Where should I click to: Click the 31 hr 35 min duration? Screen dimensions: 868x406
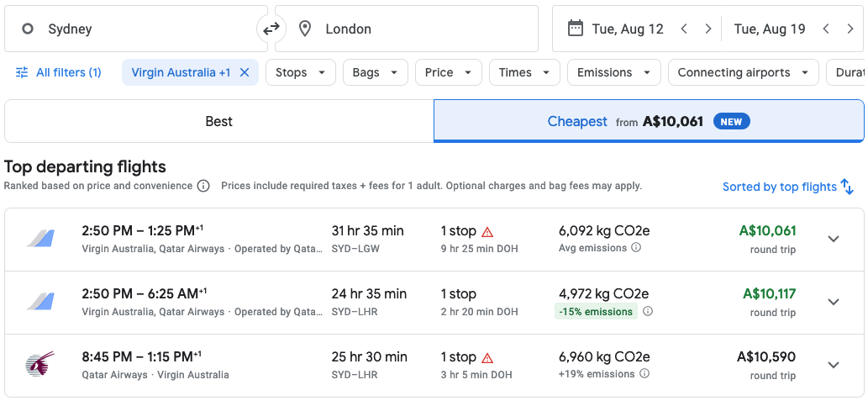click(x=367, y=231)
